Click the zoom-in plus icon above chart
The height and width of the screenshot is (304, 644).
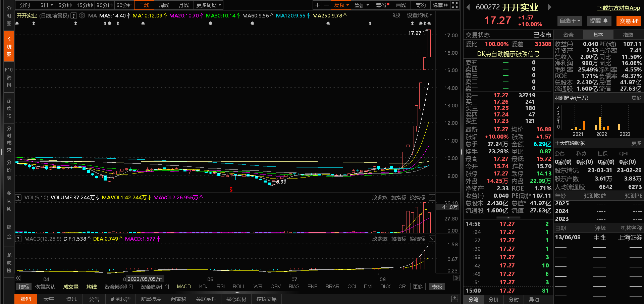click(317, 5)
